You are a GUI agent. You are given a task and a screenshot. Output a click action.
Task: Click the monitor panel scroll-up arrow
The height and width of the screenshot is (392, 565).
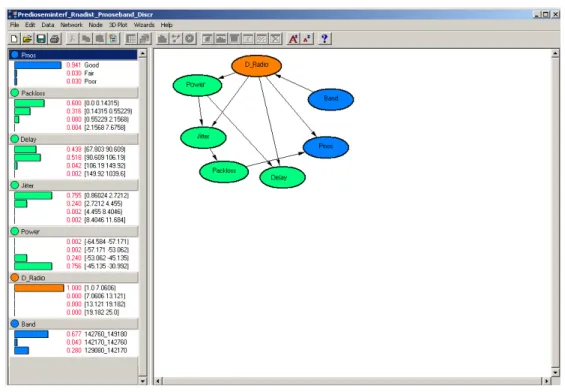coord(143,54)
